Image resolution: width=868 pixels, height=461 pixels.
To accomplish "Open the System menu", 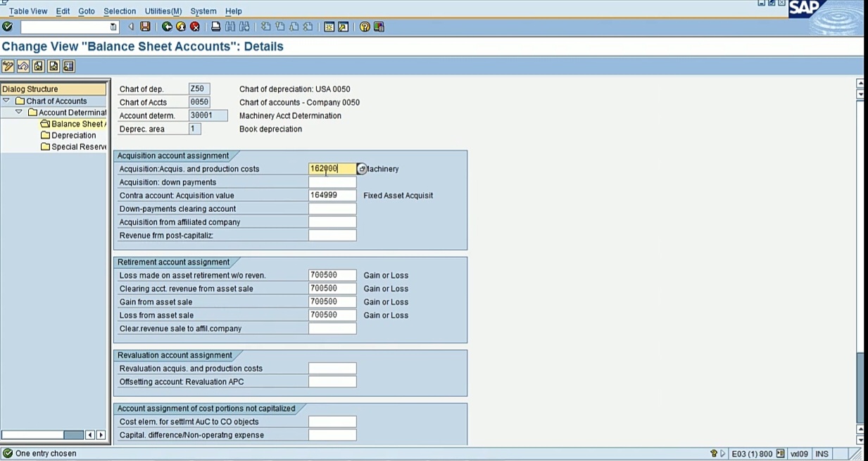I will coord(203,11).
